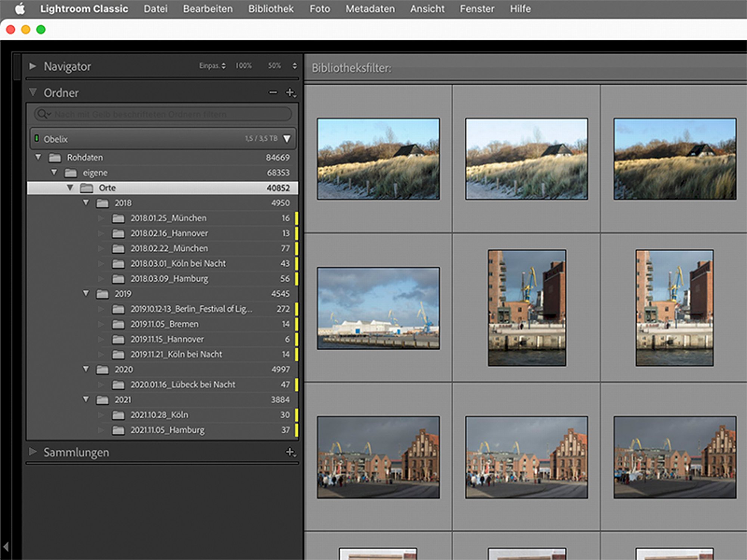
Task: Set Navigator zoom to 100%
Action: [244, 66]
